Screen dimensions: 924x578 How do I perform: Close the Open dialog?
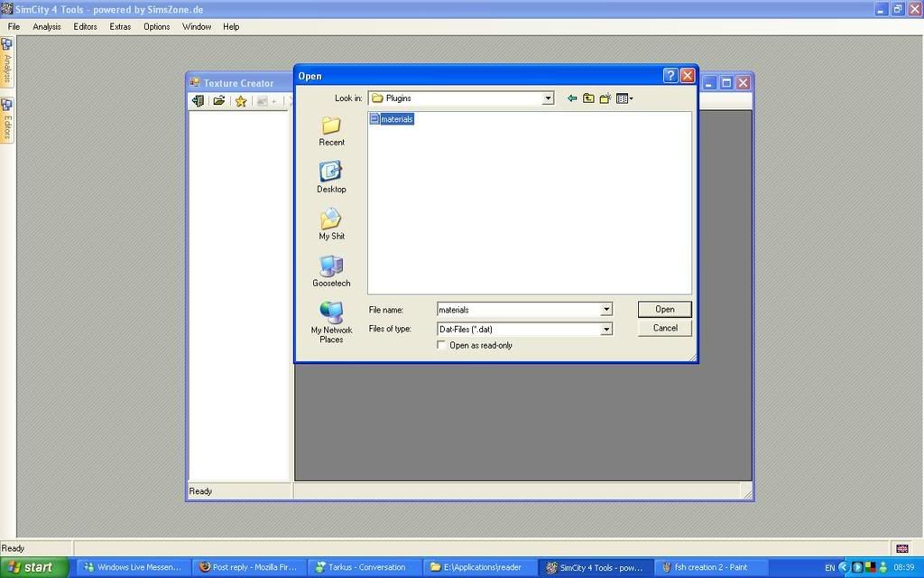coord(687,76)
